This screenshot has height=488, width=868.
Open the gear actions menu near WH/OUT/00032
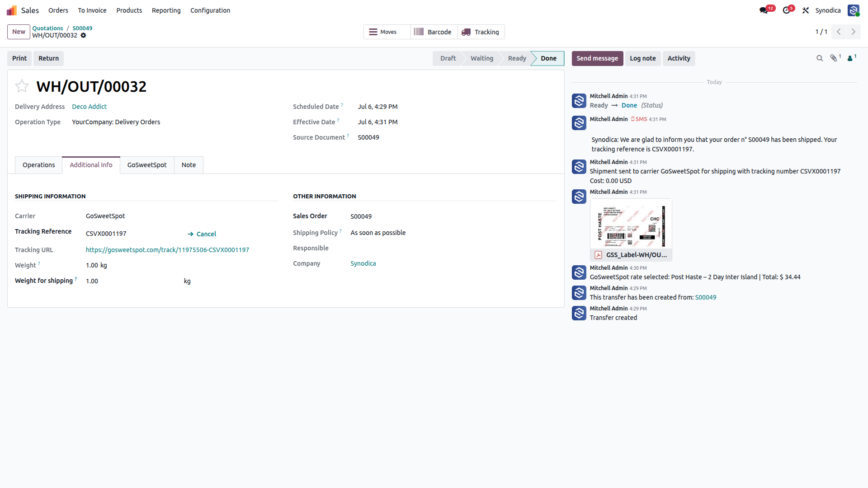pyautogui.click(x=83, y=35)
